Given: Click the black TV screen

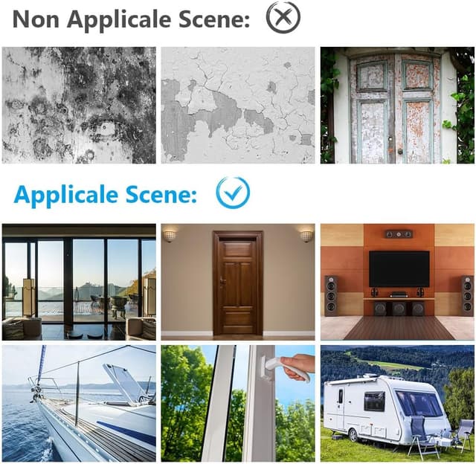Looking at the screenshot, I should click(x=399, y=269).
